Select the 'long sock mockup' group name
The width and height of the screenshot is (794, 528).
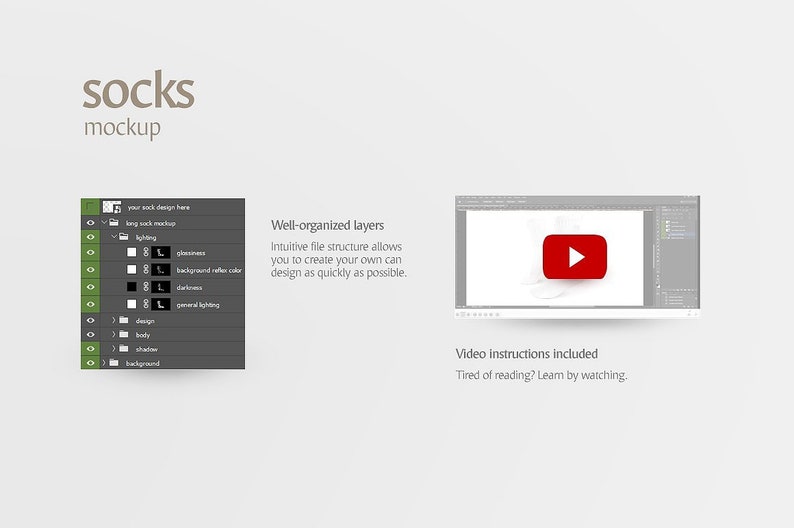(x=150, y=223)
